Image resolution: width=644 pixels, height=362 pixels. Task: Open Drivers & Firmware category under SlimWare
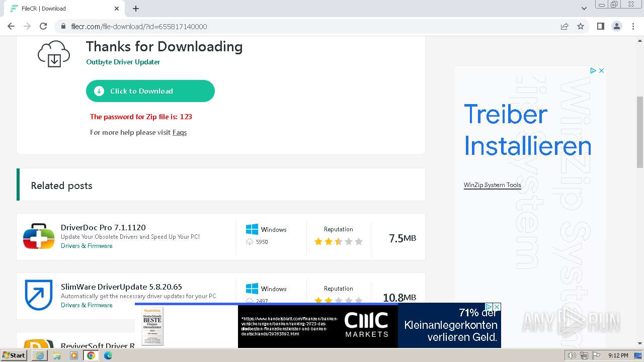[87, 305]
